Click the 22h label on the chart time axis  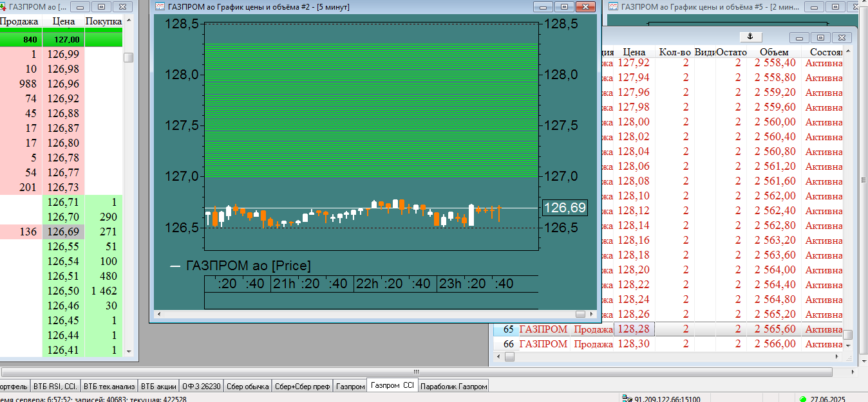coord(367,284)
